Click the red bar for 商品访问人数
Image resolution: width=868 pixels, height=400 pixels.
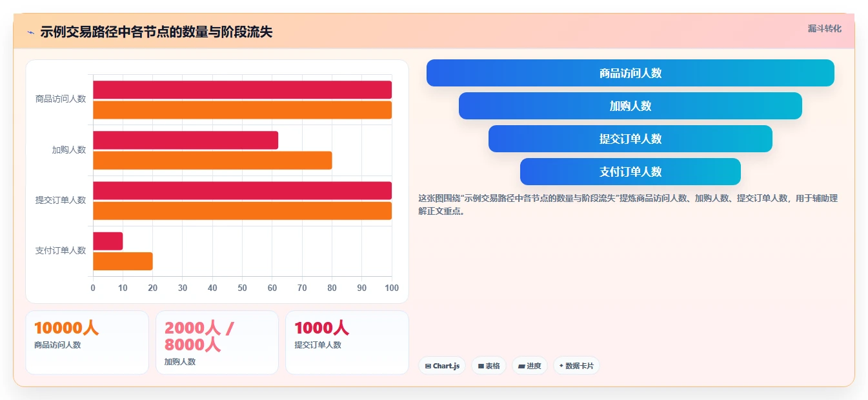pyautogui.click(x=242, y=90)
